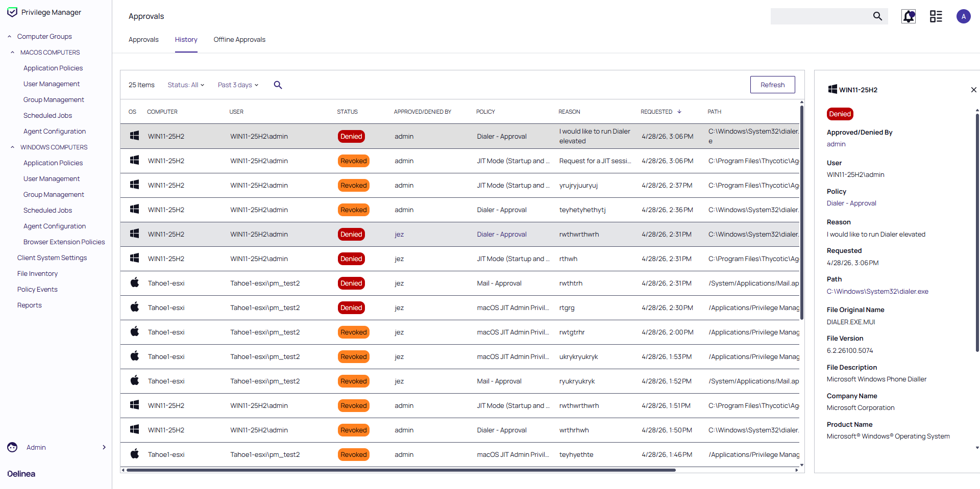980x489 pixels.
Task: Click the Windows icon on the yrujryjuuryuj row
Action: [x=135, y=185]
